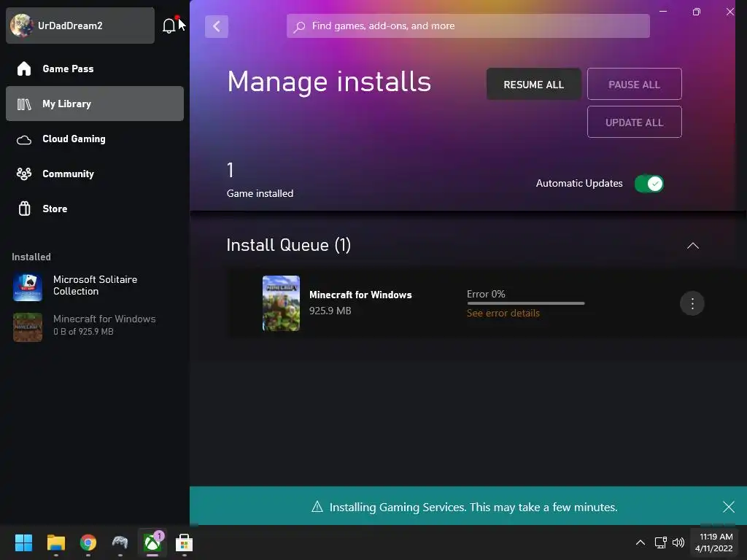The width and height of the screenshot is (747, 560).
Task: Open Cloud Gaming section
Action: (x=94, y=139)
